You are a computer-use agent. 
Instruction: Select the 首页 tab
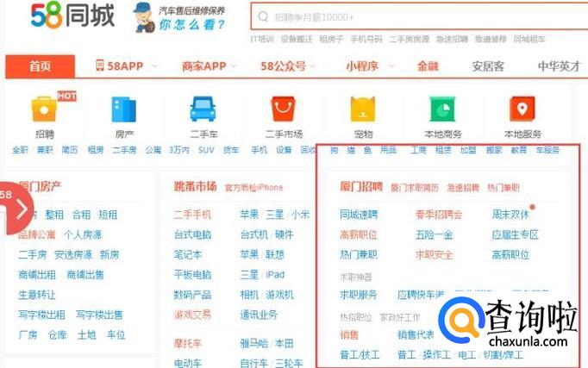[41, 66]
